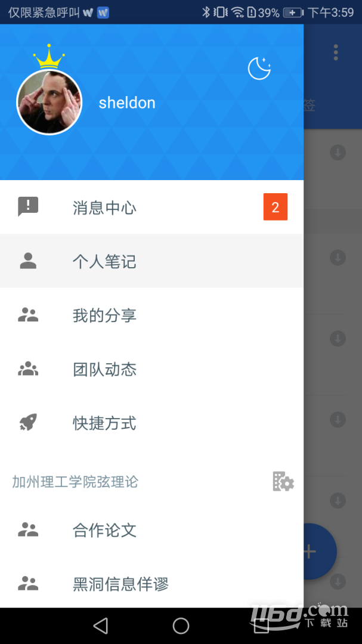This screenshot has width=362, height=644.
Task: Click the rocket icon beside 快捷方式
Action: [x=28, y=422]
